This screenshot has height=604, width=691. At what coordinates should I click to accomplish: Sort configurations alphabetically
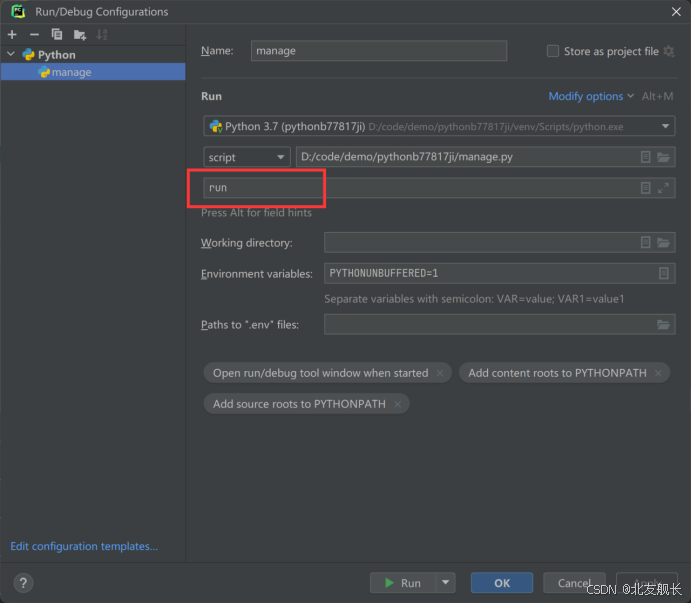click(x=102, y=34)
